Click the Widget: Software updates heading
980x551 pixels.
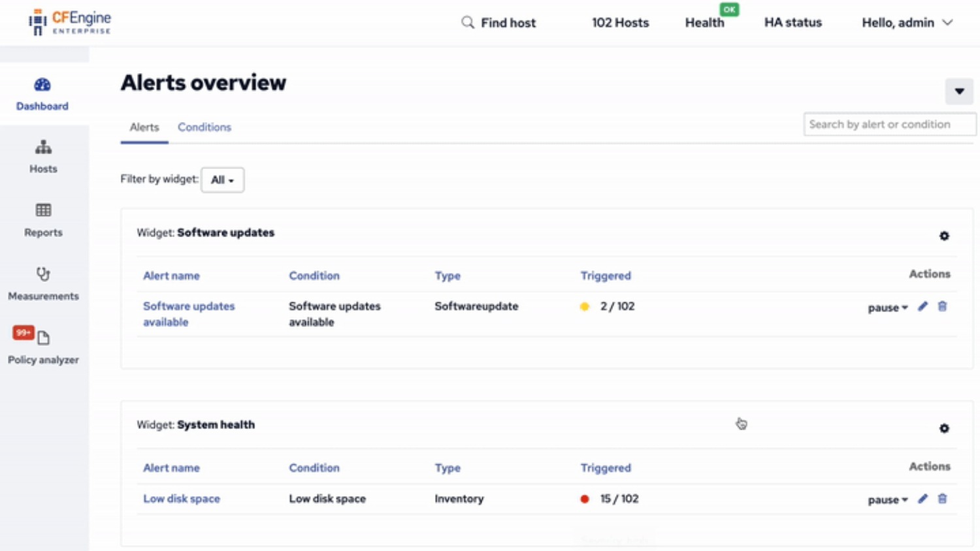pyautogui.click(x=205, y=232)
